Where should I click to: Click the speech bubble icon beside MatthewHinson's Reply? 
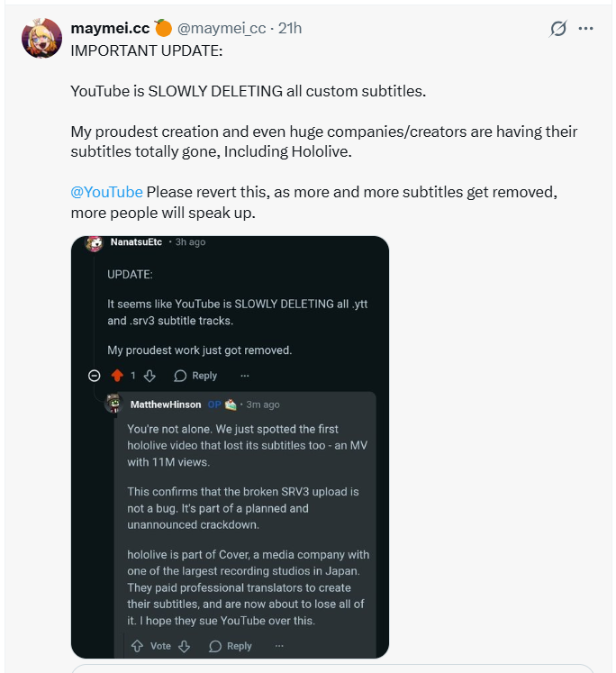[215, 646]
